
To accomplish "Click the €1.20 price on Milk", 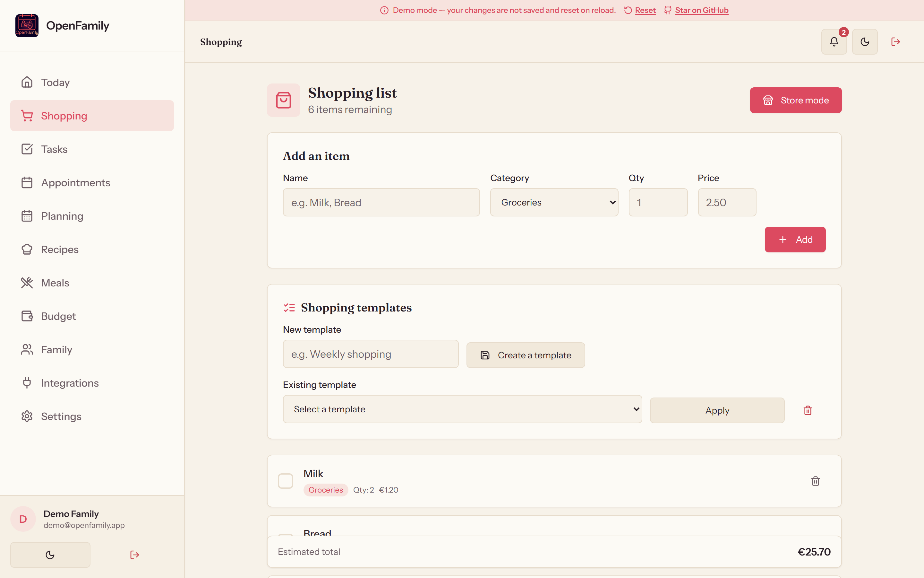I will [388, 490].
